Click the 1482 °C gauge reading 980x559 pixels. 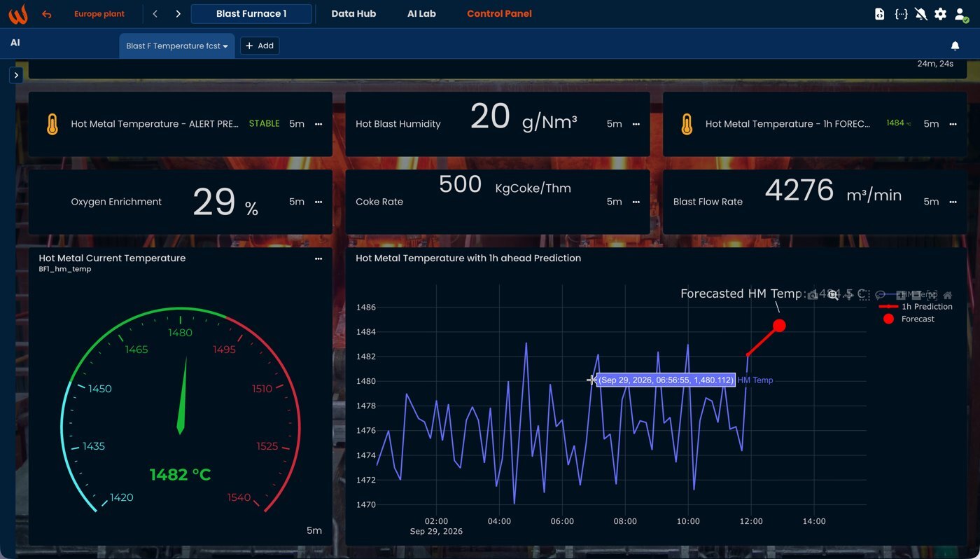180,475
